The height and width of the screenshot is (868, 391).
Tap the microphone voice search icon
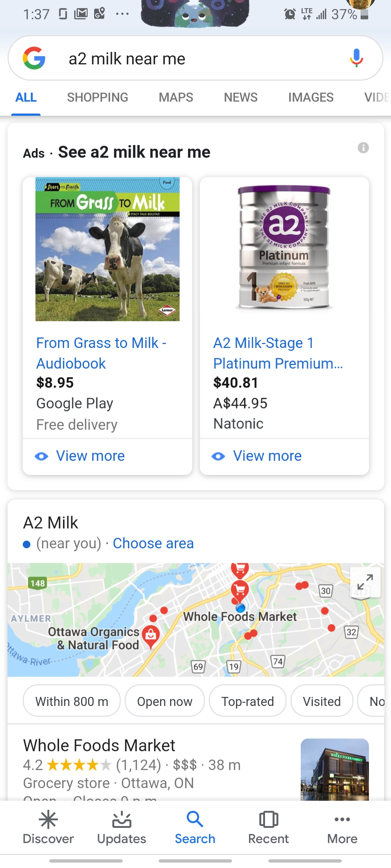[x=356, y=58]
